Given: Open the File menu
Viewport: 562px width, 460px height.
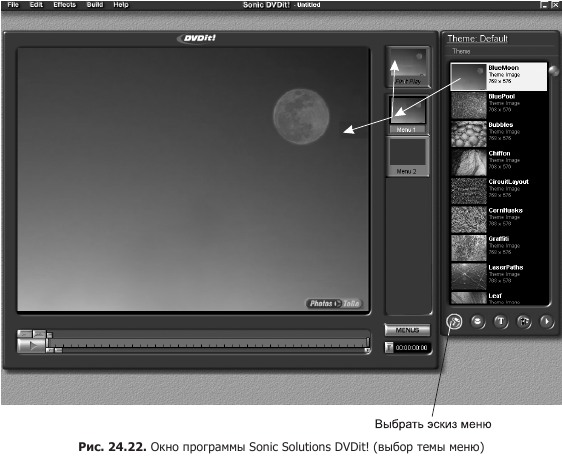Looking at the screenshot, I should pos(13,5).
